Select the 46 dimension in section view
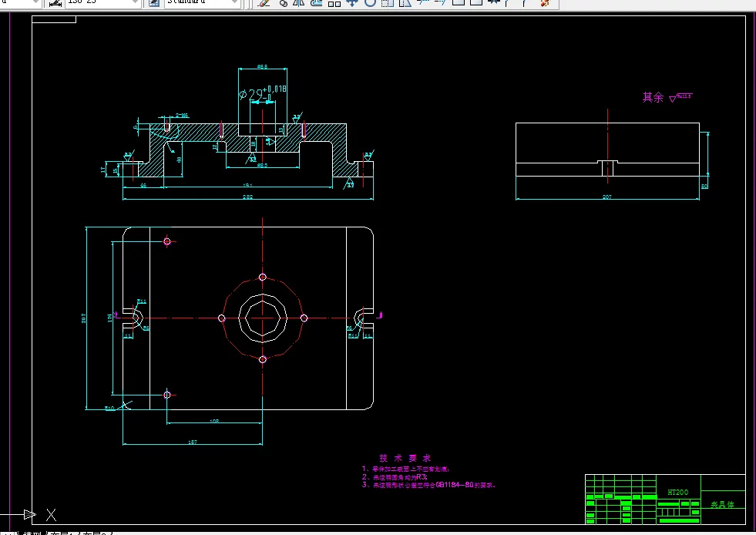The height and width of the screenshot is (535, 756). click(143, 185)
